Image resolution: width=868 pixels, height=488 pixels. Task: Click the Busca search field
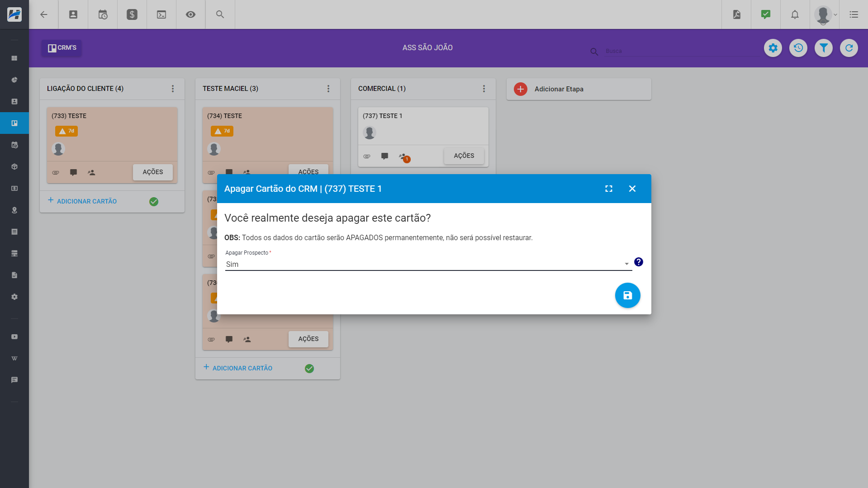[682, 51]
